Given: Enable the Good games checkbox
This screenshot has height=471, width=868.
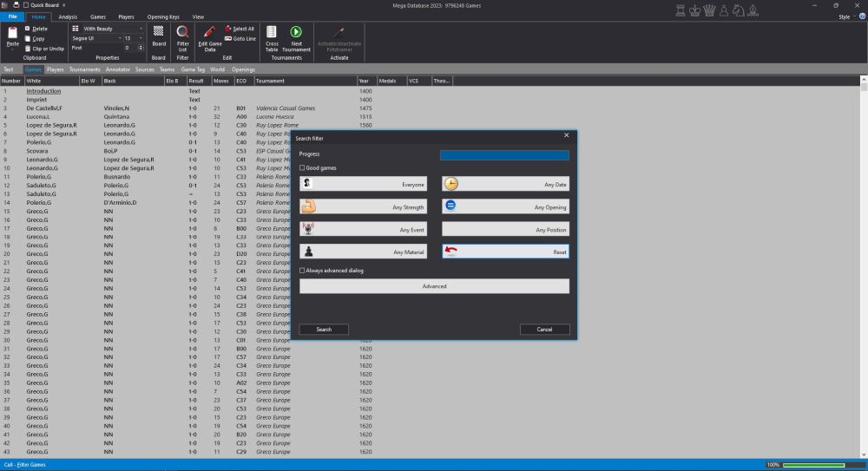Looking at the screenshot, I should click(x=302, y=167).
